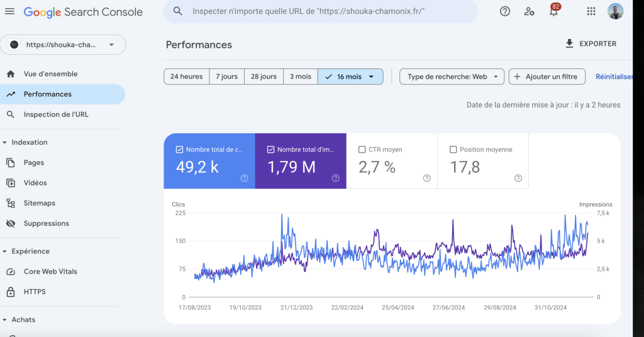The image size is (644, 337).
Task: Uncheck the Nombre total de clics checkbox
Action: coord(180,150)
